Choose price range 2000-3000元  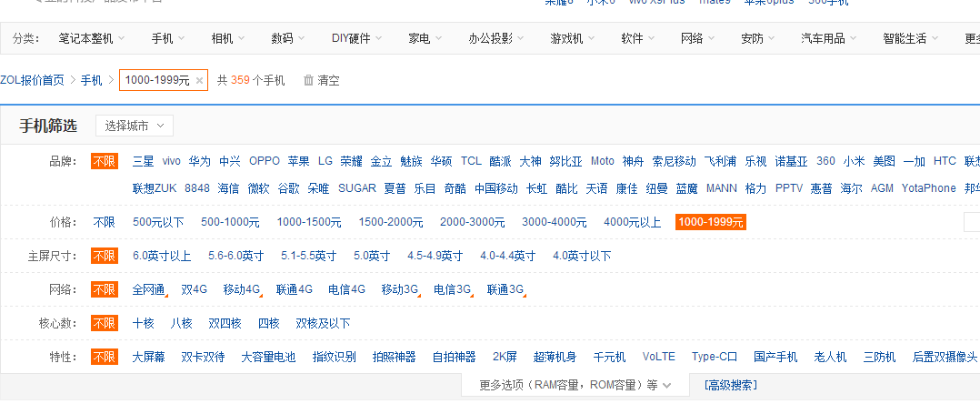click(x=473, y=222)
